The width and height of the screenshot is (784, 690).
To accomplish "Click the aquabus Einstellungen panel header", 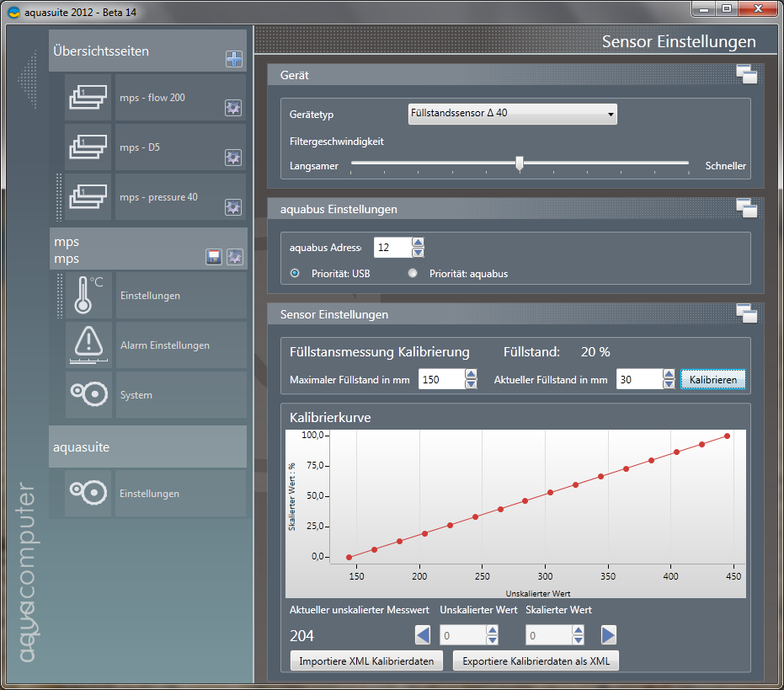I will 515,209.
